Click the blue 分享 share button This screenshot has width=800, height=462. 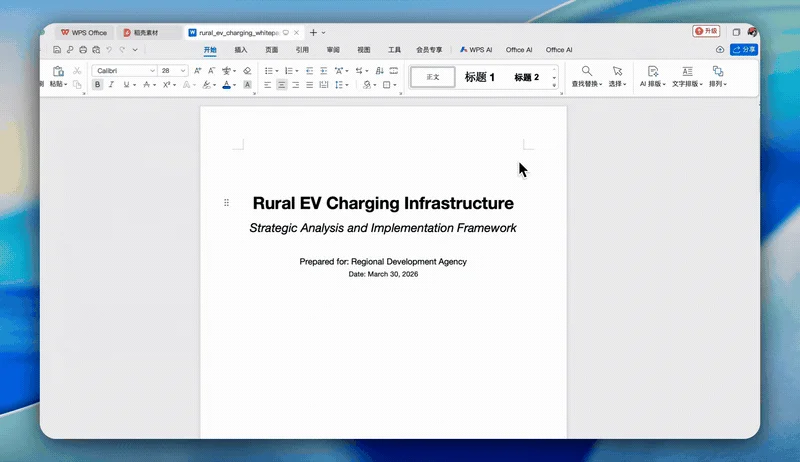pyautogui.click(x=744, y=49)
